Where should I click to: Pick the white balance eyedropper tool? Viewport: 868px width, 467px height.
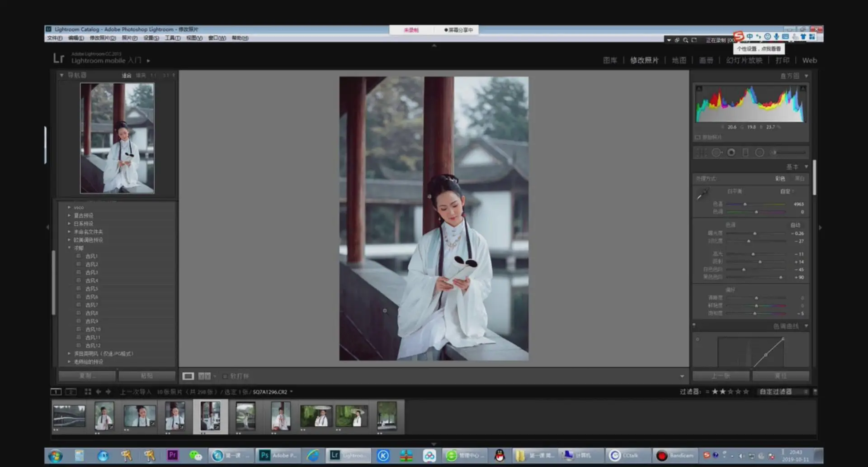click(x=703, y=195)
